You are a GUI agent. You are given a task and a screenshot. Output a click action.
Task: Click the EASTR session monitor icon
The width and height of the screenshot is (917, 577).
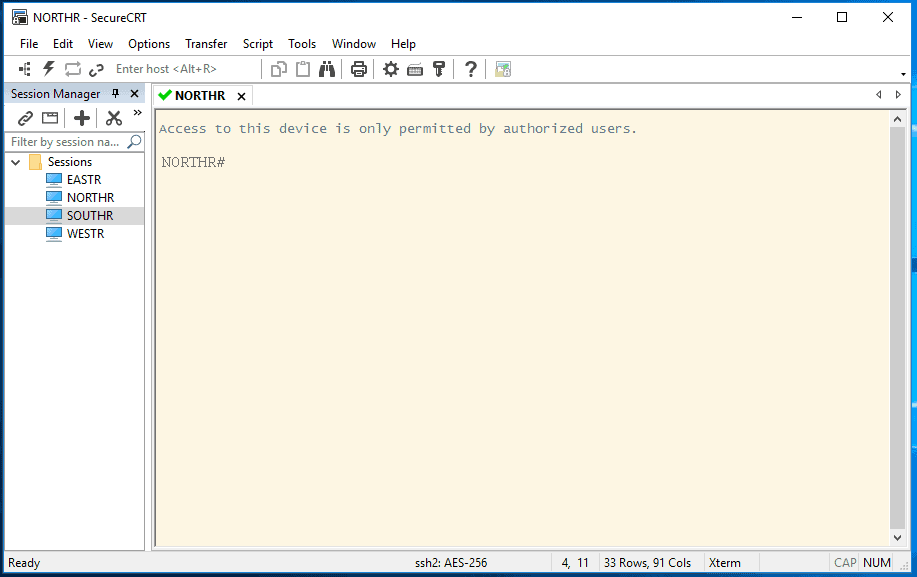tap(54, 179)
